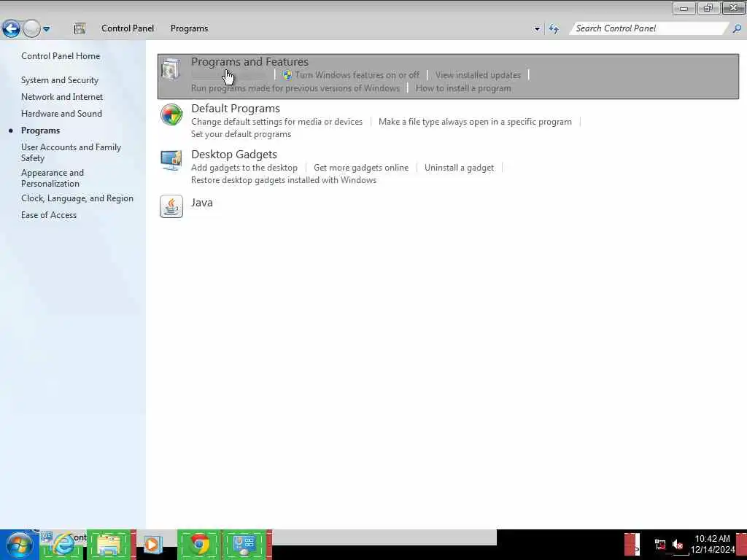Image resolution: width=747 pixels, height=560 pixels.
Task: Click Turn Windows features on or off
Action: 357,75
